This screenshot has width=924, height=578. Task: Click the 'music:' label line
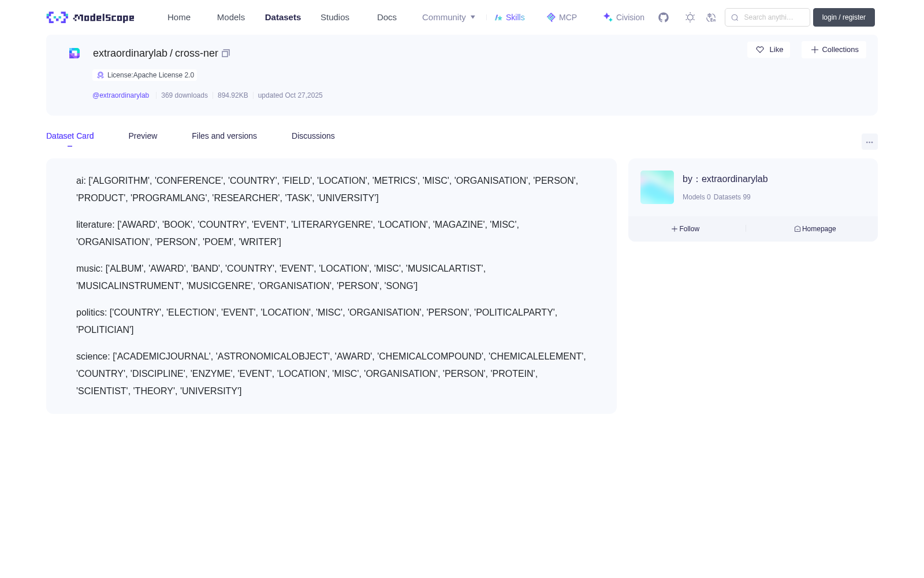click(90, 269)
